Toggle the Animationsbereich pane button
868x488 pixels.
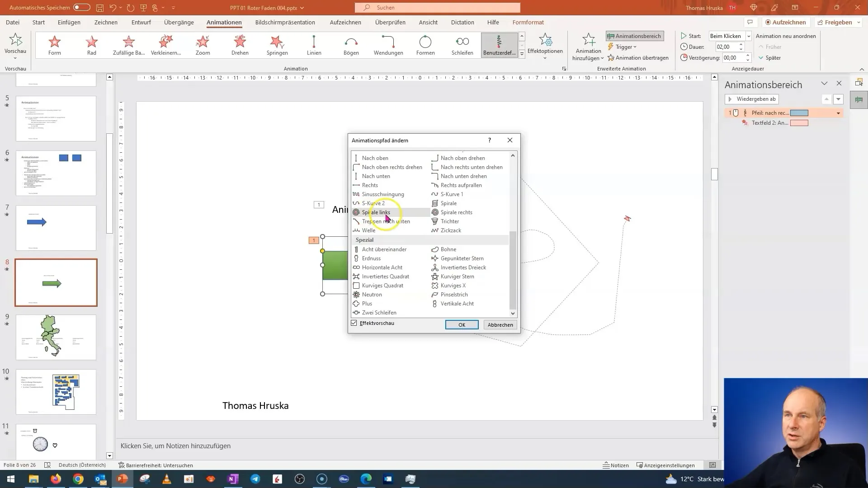635,36
